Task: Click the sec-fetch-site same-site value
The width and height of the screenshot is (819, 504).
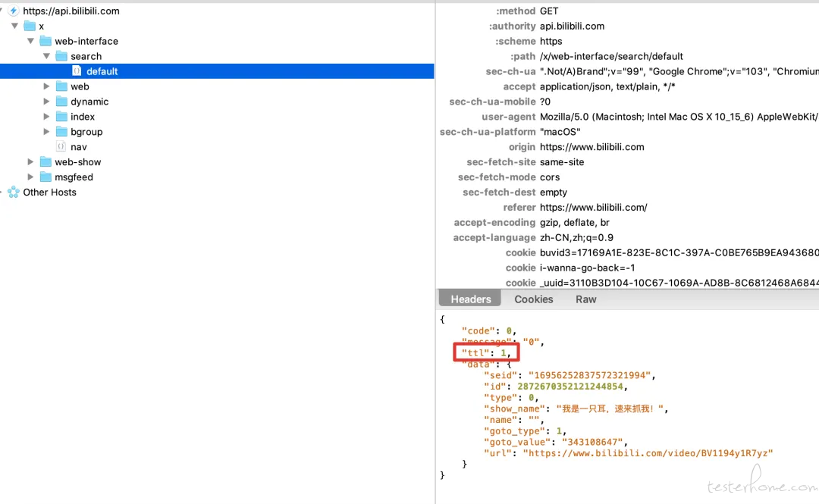Action: click(x=562, y=162)
